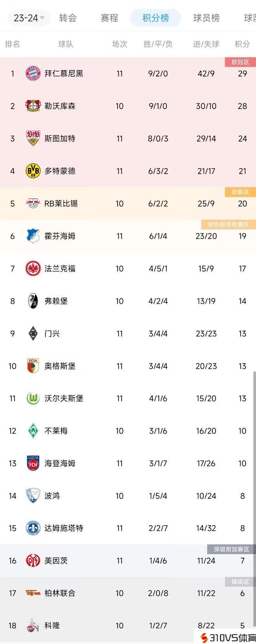
Task: Open the 23-24 season dropdown
Action: pos(29,18)
